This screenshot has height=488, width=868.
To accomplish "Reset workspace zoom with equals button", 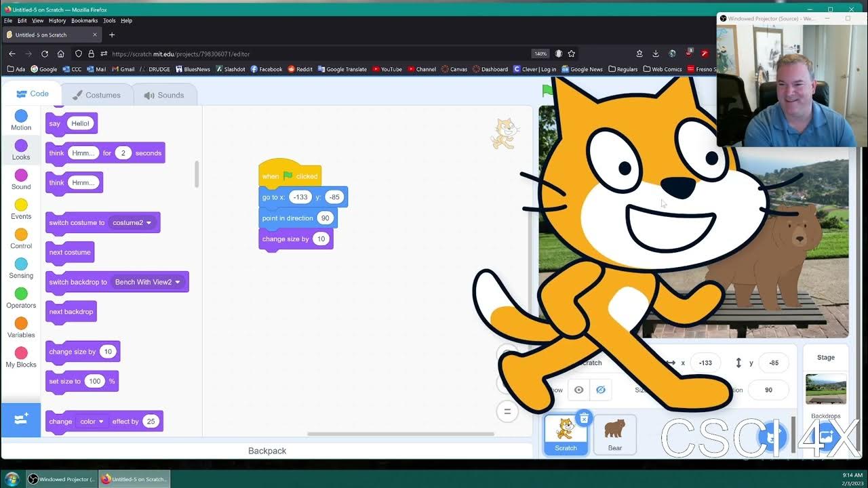I will [507, 411].
